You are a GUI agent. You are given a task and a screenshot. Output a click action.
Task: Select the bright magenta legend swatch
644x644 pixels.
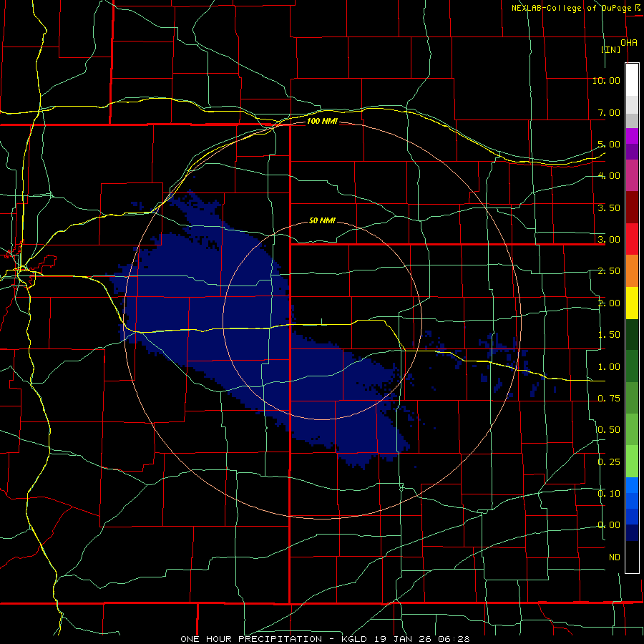(x=632, y=136)
